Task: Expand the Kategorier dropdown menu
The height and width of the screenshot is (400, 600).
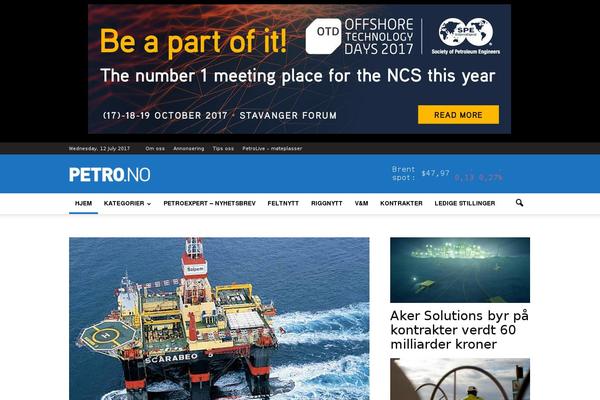Action: (x=127, y=203)
